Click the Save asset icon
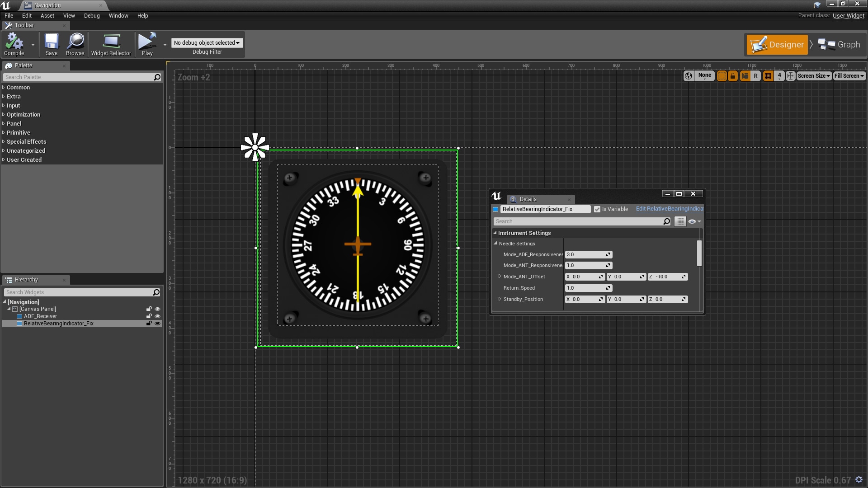 tap(51, 44)
